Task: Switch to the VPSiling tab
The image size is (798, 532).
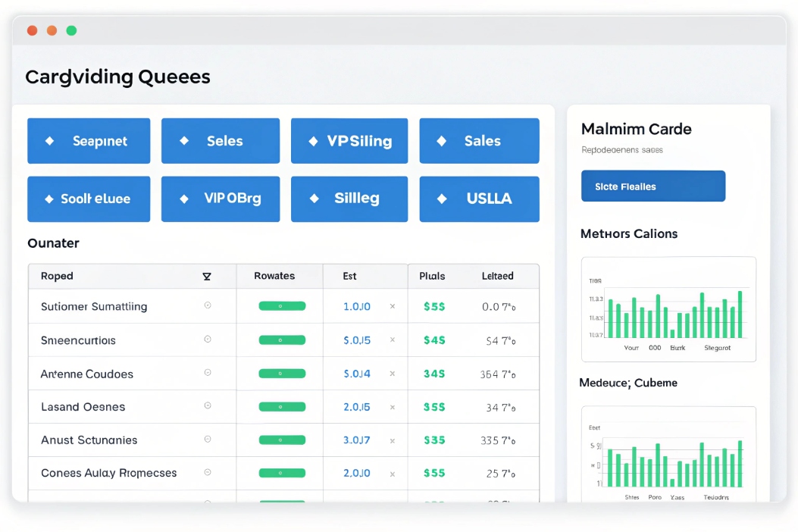Action: pos(349,141)
